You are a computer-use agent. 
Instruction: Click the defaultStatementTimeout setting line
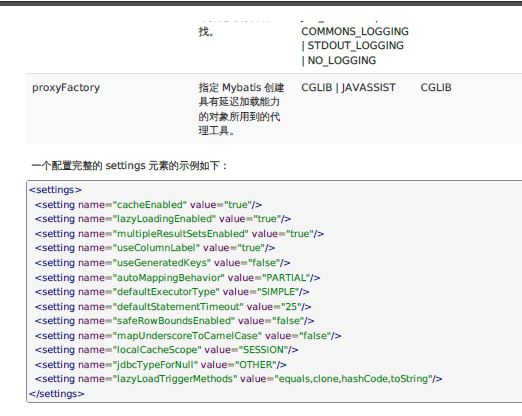tap(173, 306)
